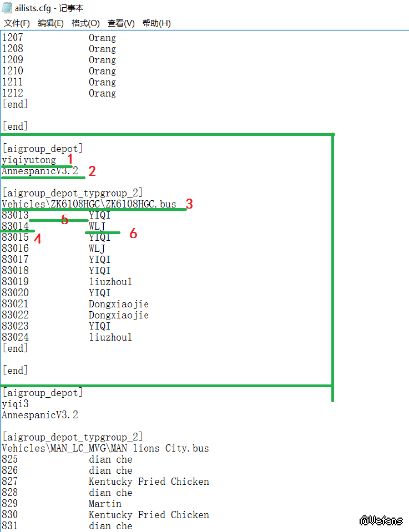The width and height of the screenshot is (409, 532).
Task: Click vehicle number 83022
Action: [x=16, y=315]
